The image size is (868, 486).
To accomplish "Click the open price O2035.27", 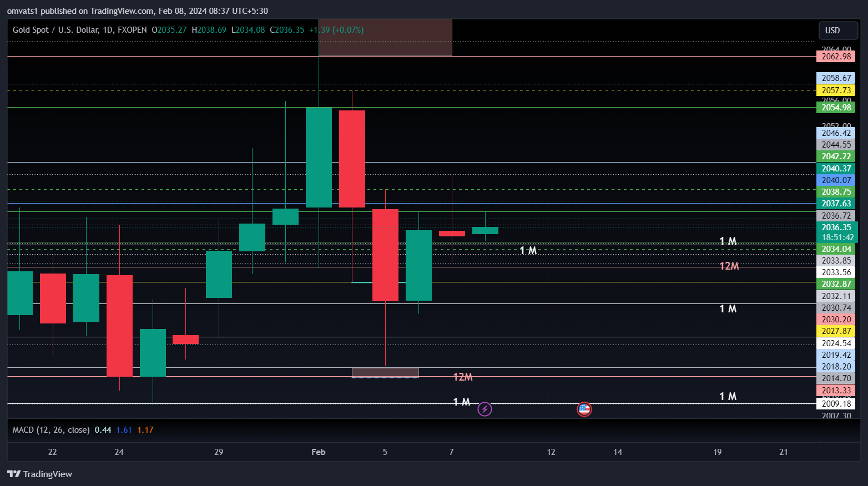I will tap(169, 30).
